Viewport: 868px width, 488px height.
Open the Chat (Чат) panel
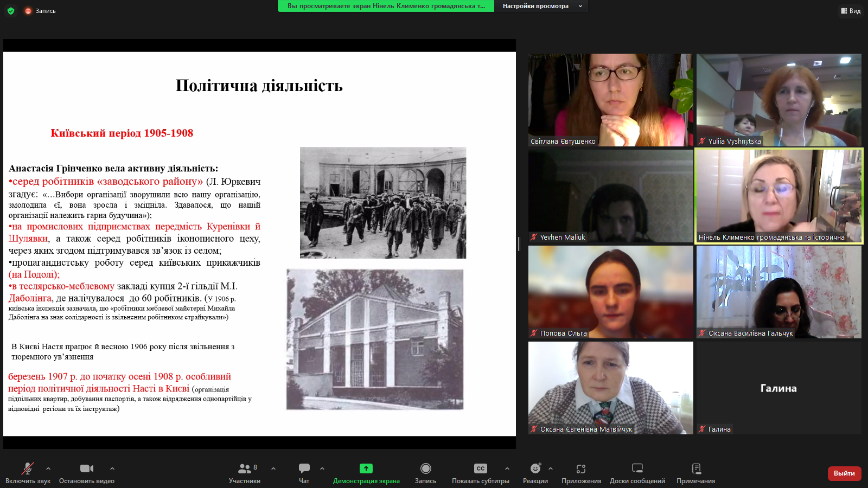(304, 468)
